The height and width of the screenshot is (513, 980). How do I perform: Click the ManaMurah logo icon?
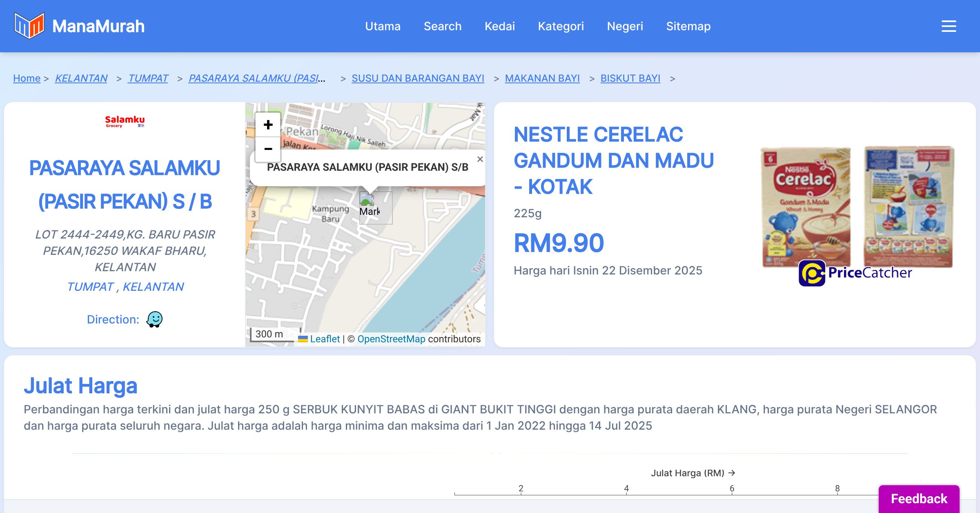click(x=29, y=26)
